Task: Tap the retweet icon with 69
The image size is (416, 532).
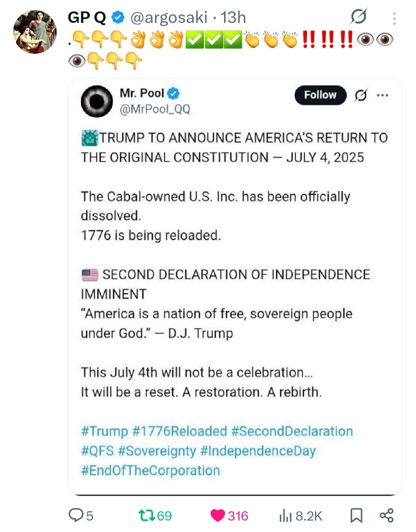Action: pos(147,515)
